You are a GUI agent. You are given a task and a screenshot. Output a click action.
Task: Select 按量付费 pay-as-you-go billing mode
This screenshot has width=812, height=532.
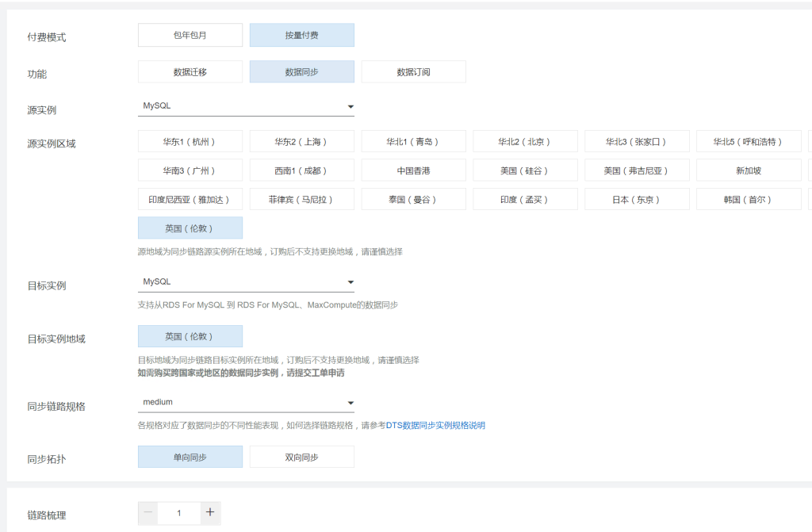[x=302, y=35]
